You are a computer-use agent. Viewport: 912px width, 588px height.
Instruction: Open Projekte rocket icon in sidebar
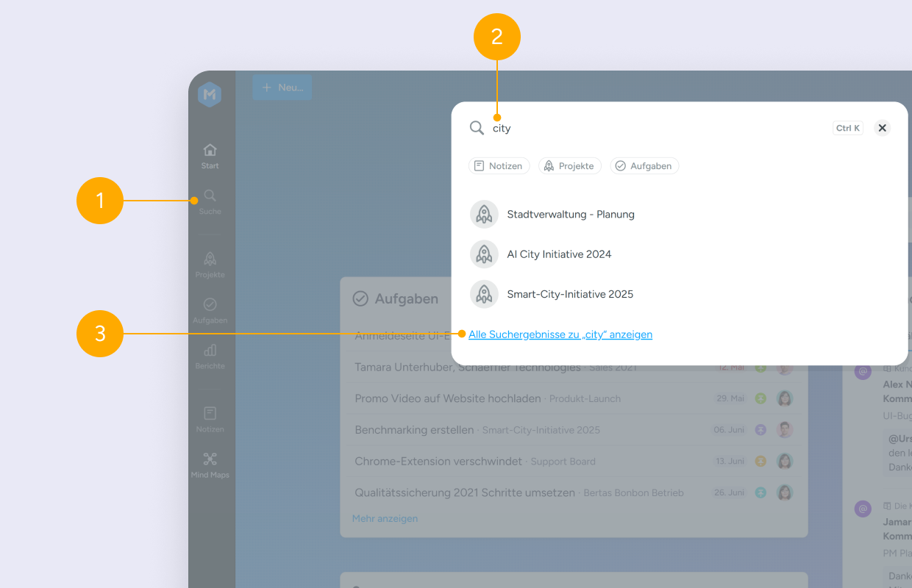[210, 259]
